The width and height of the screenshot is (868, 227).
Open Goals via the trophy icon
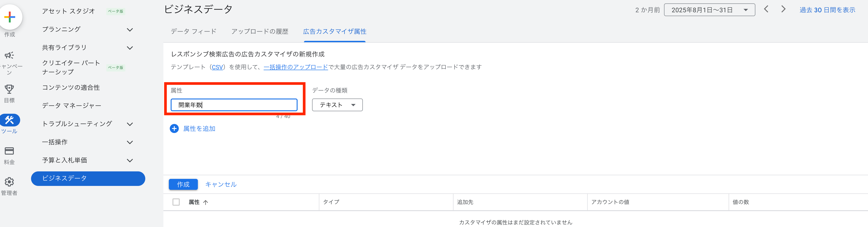click(x=9, y=89)
